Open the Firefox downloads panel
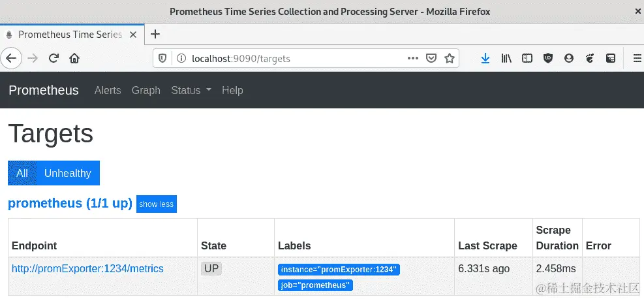 tap(485, 58)
